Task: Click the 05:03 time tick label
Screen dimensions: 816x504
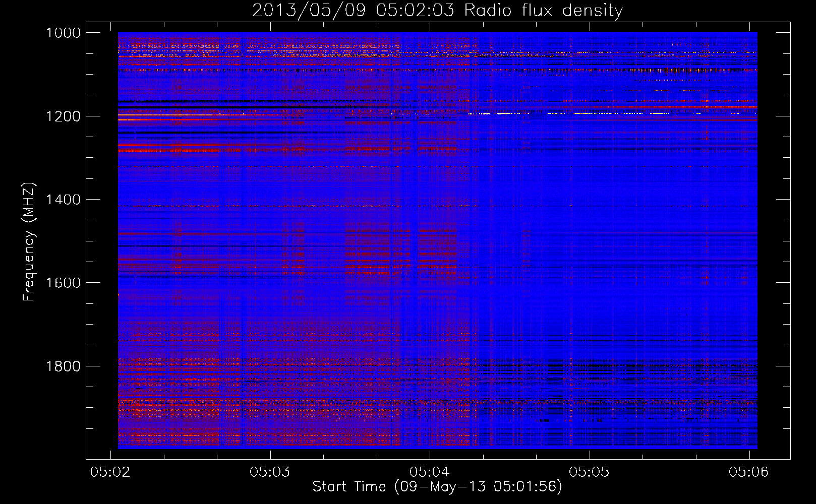Action: coord(270,472)
